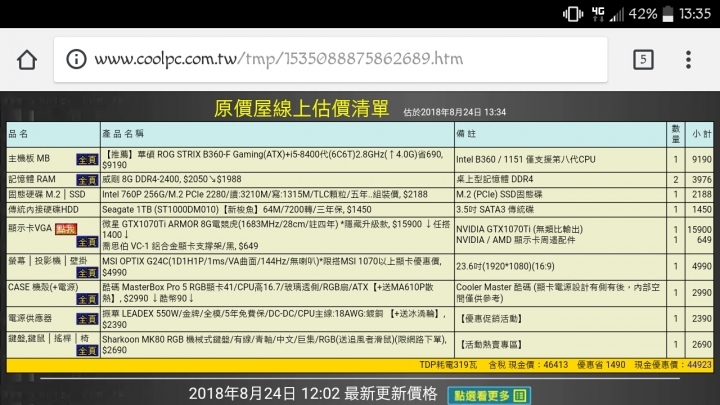Select the Sharkoon MK80 RGB product text

point(275,344)
